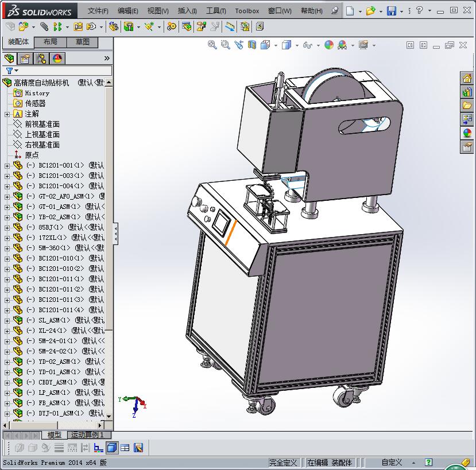Viewport: 476px width, 470px height.
Task: Expand the SL_ASM<1> subassembly
Action: pos(7,321)
